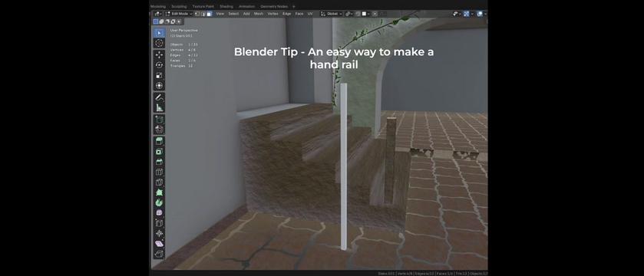Choose the Scale tool
644x276 pixels.
click(160, 75)
